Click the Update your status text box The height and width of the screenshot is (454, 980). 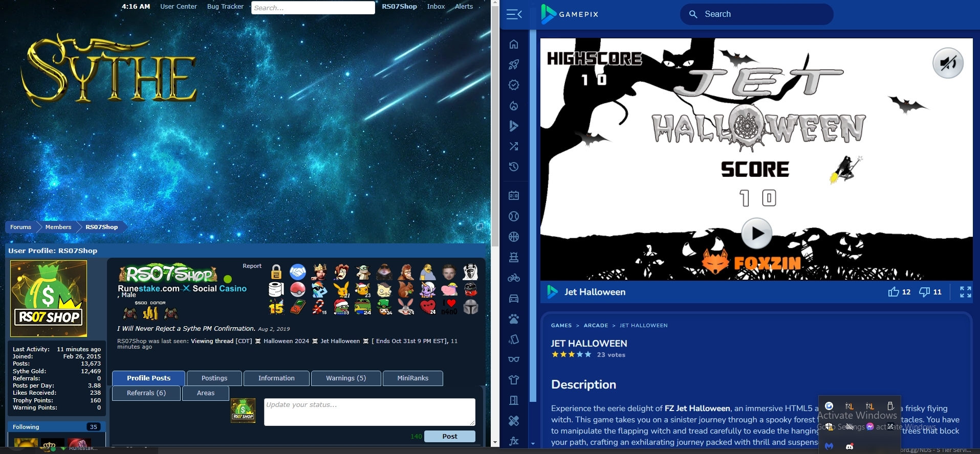(369, 412)
